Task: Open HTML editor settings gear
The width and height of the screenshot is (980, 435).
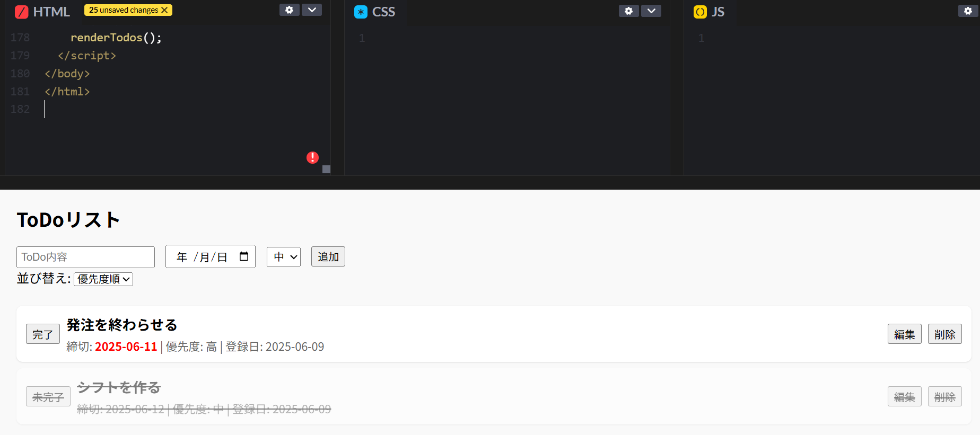Action: coord(289,10)
